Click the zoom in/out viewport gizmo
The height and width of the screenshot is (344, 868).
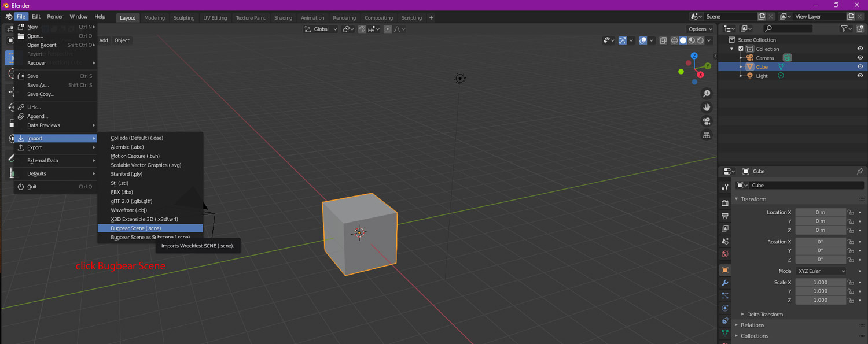[707, 94]
